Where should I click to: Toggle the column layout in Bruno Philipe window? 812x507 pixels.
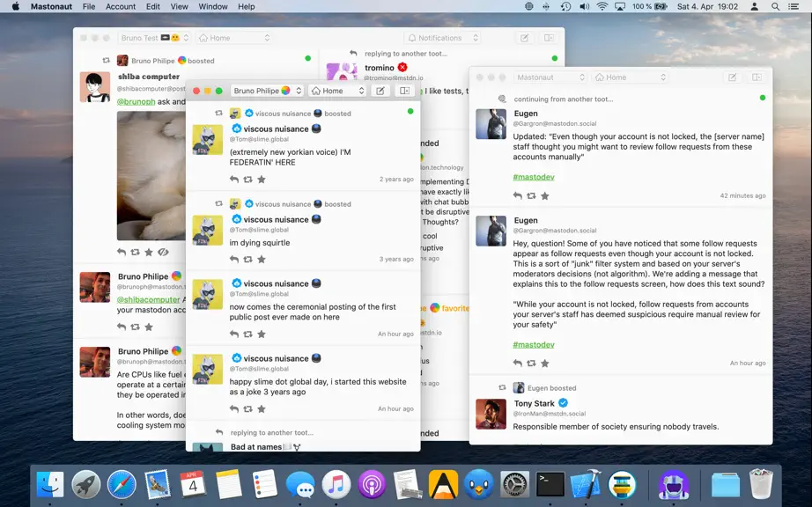point(404,91)
